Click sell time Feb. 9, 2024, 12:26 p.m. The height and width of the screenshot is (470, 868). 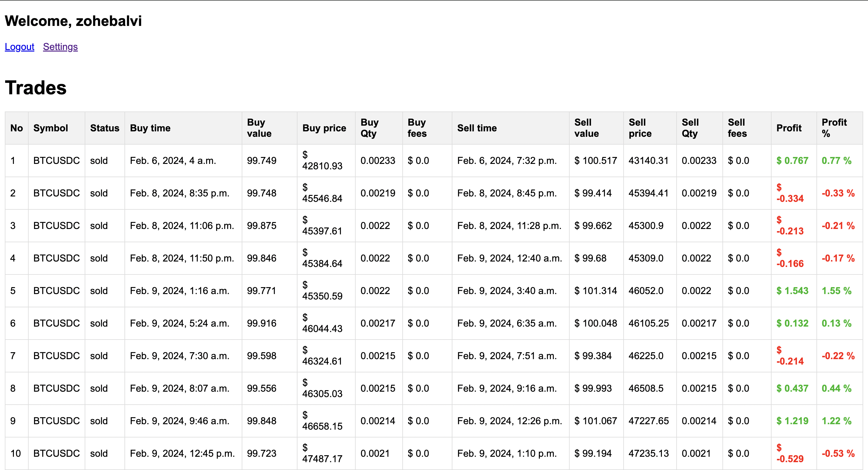point(509,421)
